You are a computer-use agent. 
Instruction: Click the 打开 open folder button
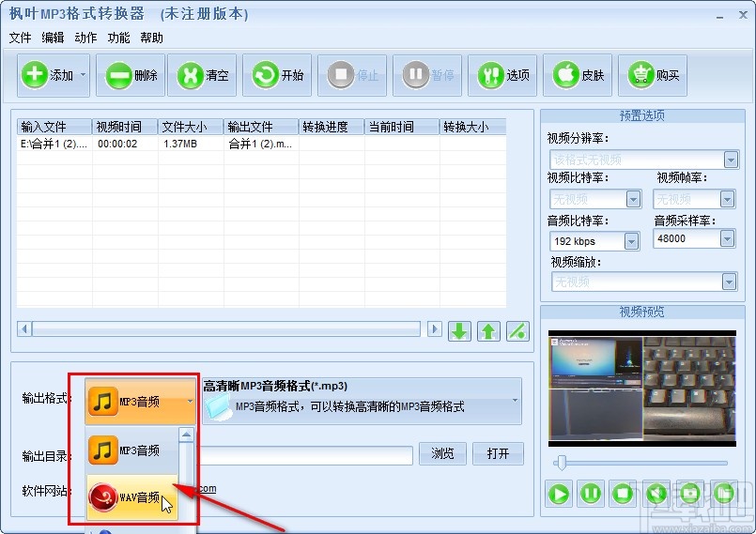click(x=498, y=453)
